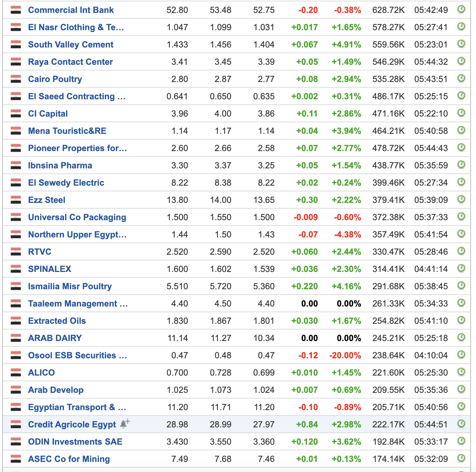Open Extracted Oils stock link

tap(57, 321)
